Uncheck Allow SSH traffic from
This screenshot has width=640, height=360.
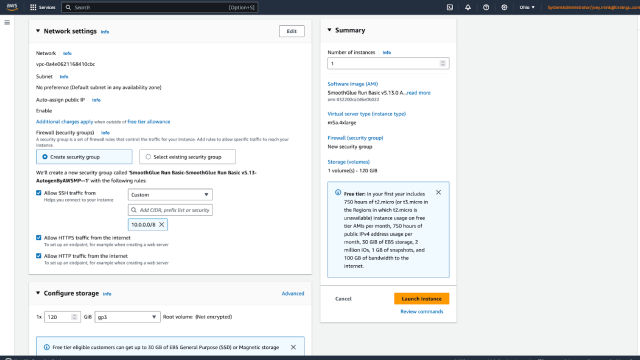point(39,193)
